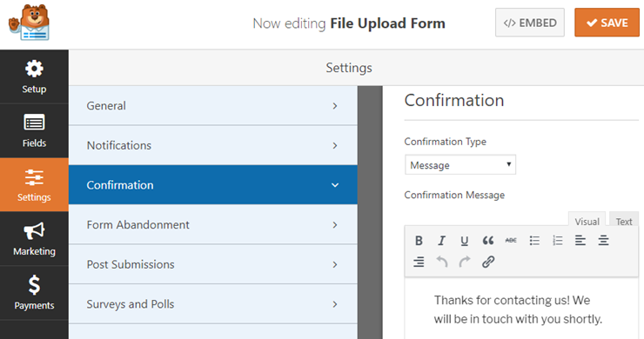The width and height of the screenshot is (644, 339).
Task: Open Post Submissions settings section
Action: point(212,265)
